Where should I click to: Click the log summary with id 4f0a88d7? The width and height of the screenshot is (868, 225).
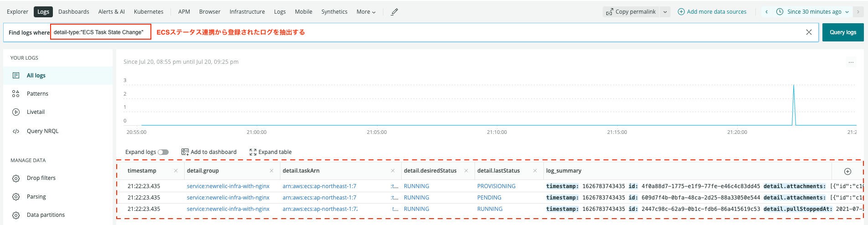point(704,186)
